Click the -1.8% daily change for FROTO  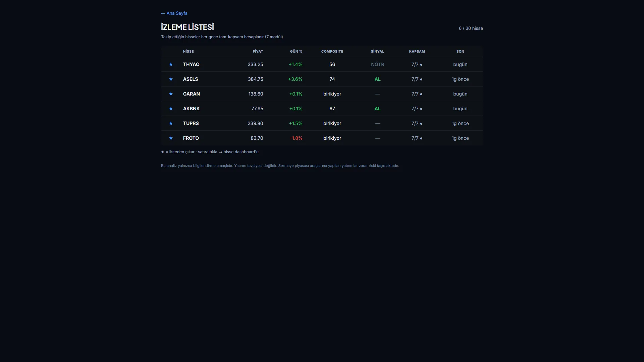click(296, 138)
